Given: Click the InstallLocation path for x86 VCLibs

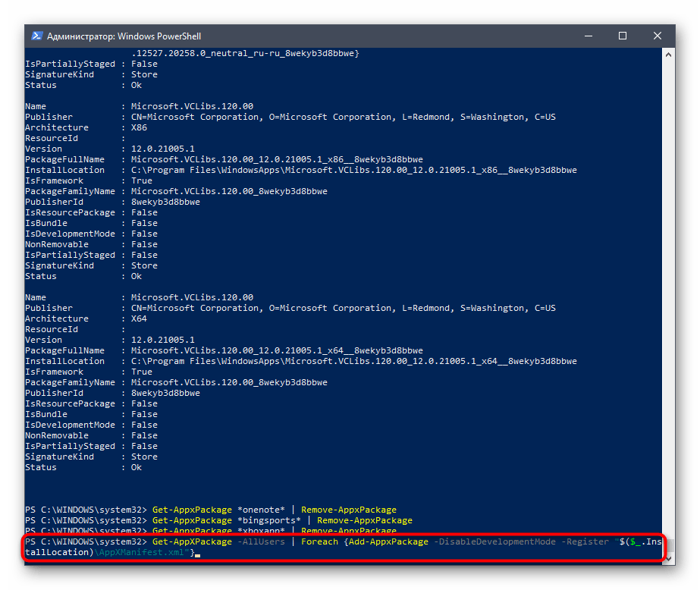Looking at the screenshot, I should point(353,170).
